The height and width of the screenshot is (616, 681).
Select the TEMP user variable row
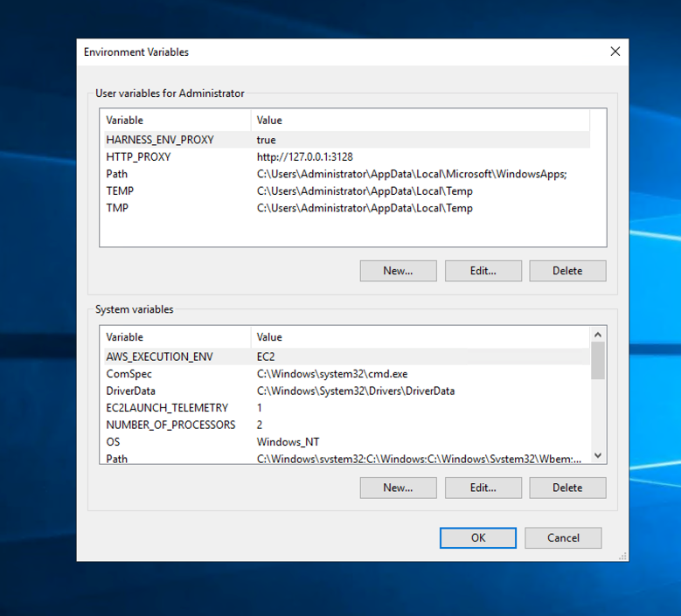(120, 191)
